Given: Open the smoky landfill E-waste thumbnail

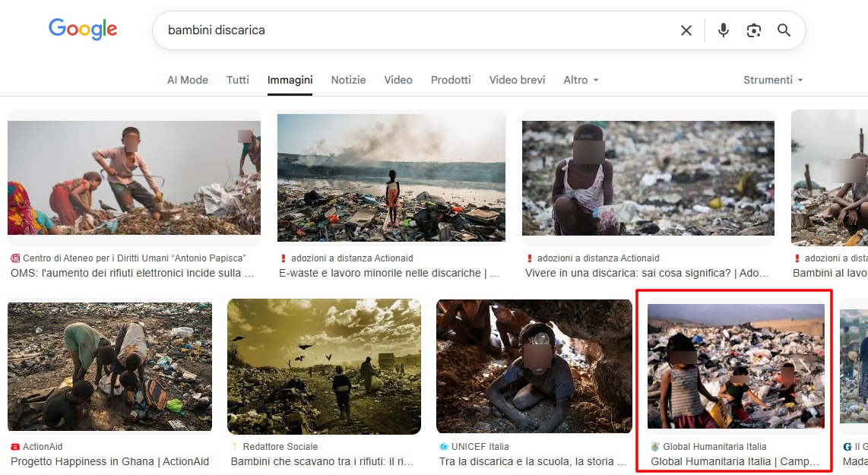Looking at the screenshot, I should (x=391, y=177).
